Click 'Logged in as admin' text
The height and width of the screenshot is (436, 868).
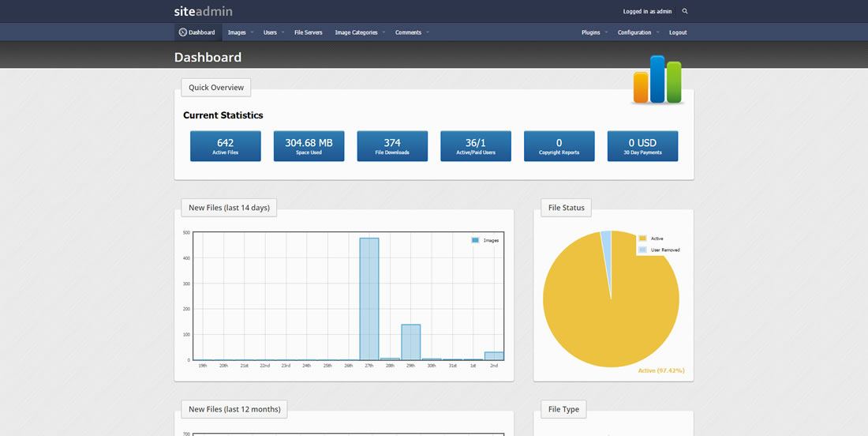point(647,11)
